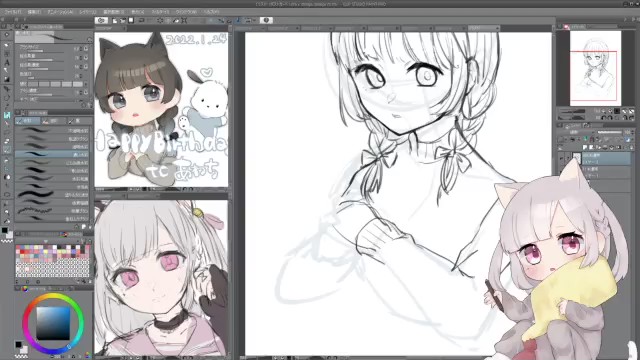640x360 pixels.
Task: Expand brush size dynamics button in tool property
Action: click(86, 49)
